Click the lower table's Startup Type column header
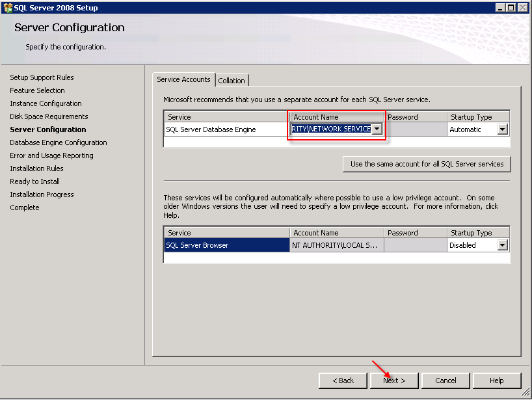The image size is (532, 400). 479,233
